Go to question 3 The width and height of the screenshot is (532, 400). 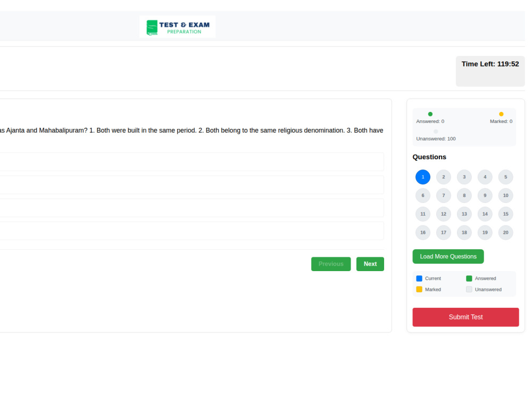pos(464,177)
